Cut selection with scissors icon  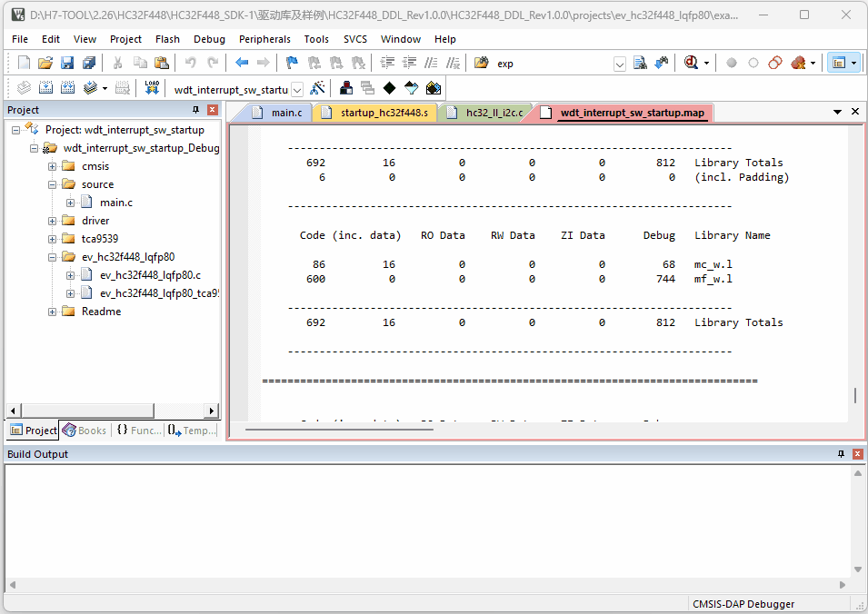(x=117, y=63)
